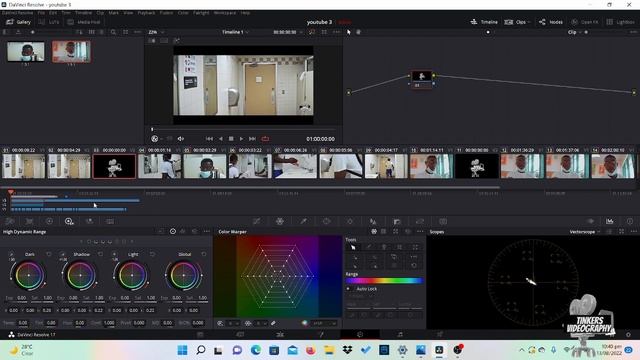Open the Workspace menu
640x360 pixels.
pyautogui.click(x=225, y=13)
